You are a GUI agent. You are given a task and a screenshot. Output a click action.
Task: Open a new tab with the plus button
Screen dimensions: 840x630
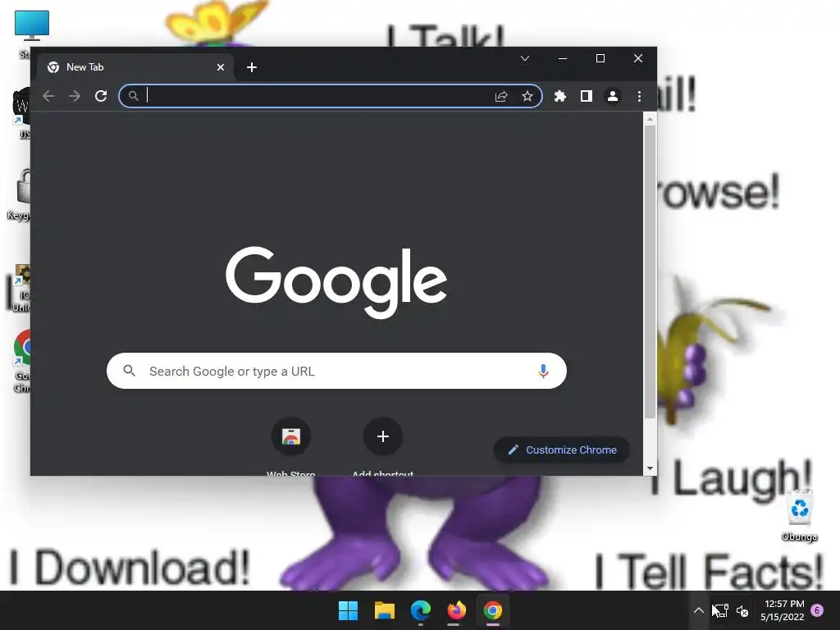pyautogui.click(x=252, y=67)
